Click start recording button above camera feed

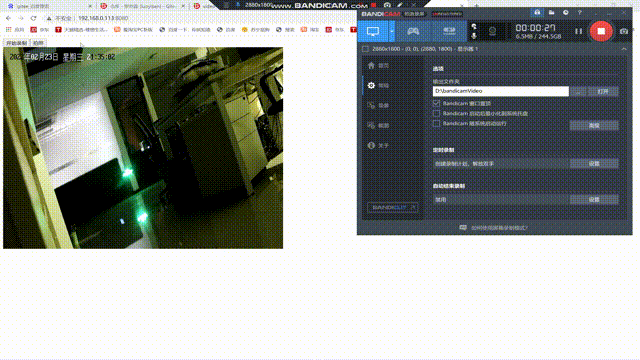[x=16, y=43]
